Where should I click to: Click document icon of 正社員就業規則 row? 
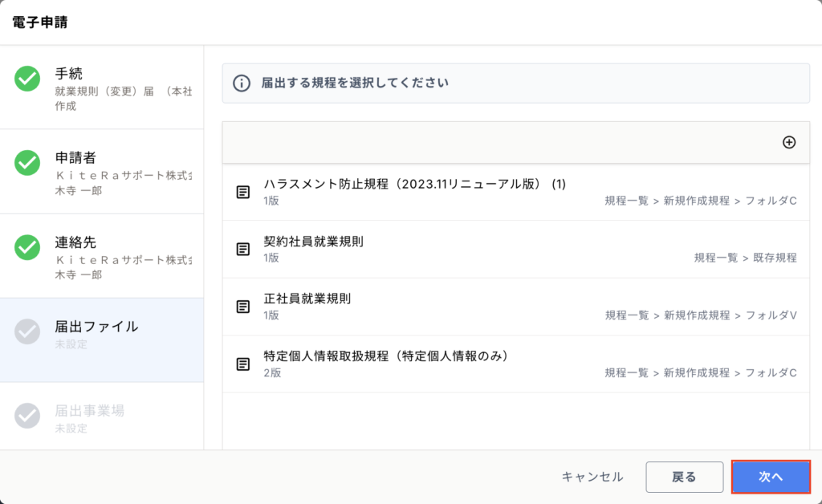click(242, 307)
